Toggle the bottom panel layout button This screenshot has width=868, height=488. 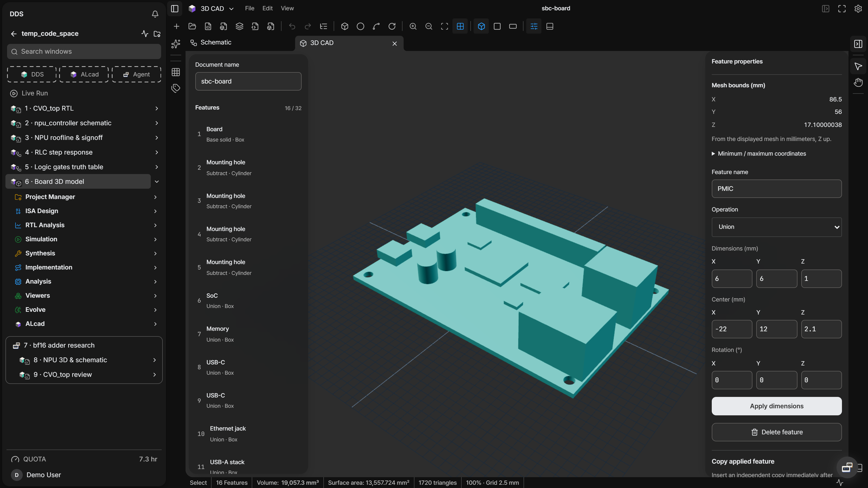click(x=550, y=26)
